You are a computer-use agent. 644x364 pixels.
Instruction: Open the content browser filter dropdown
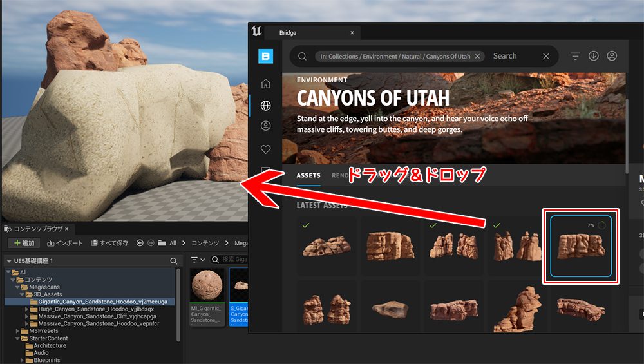click(197, 259)
